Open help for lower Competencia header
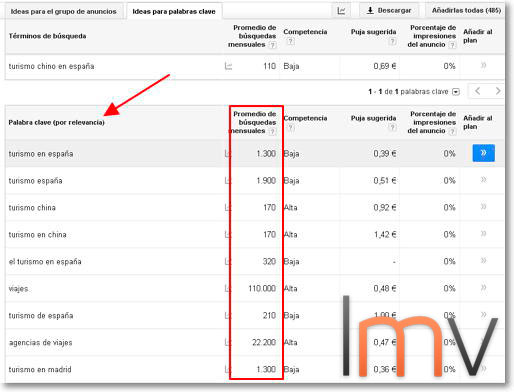The width and height of the screenshot is (514, 392). tap(291, 127)
